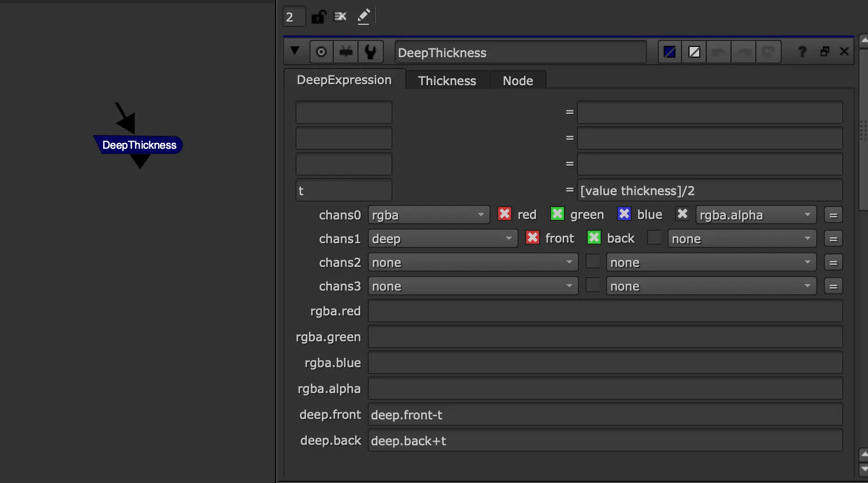Open the wrench edit knobs icon

tap(370, 52)
